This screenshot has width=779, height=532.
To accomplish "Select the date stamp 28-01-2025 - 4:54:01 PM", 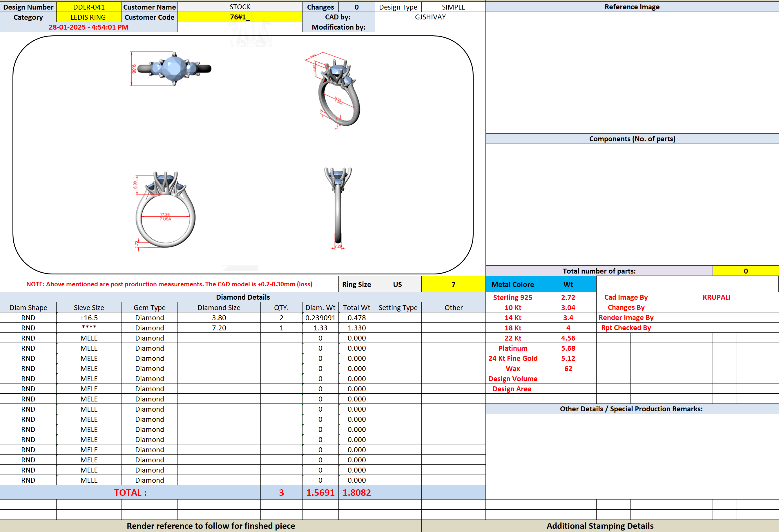I will (x=88, y=27).
